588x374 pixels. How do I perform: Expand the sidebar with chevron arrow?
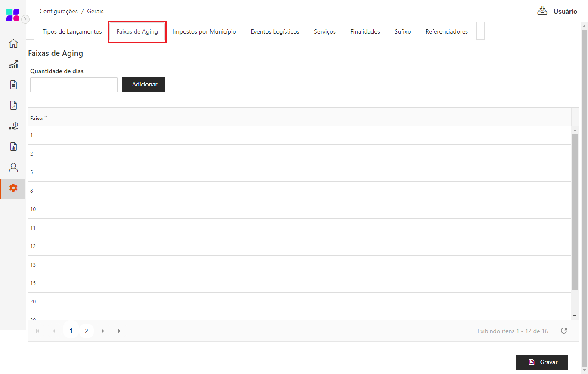pyautogui.click(x=25, y=19)
